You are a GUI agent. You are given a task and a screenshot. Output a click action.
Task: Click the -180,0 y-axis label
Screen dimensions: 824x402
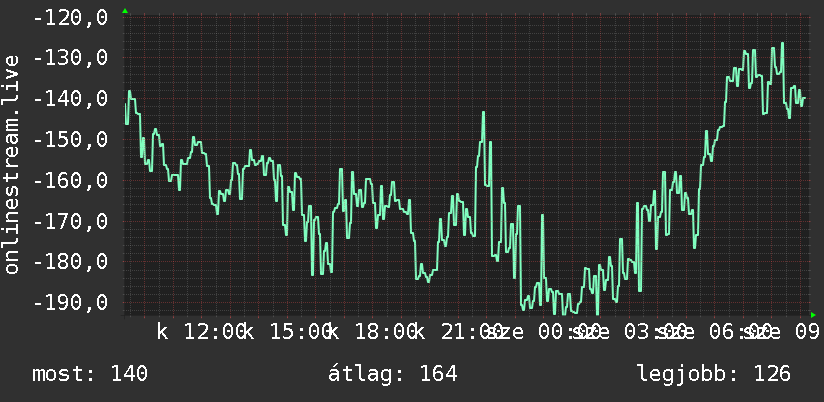click(x=70, y=262)
